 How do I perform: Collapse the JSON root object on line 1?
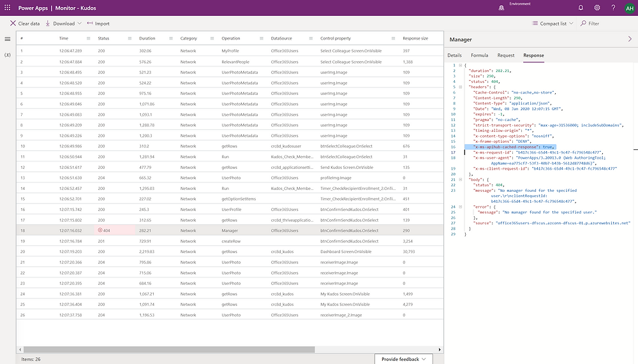coord(461,65)
